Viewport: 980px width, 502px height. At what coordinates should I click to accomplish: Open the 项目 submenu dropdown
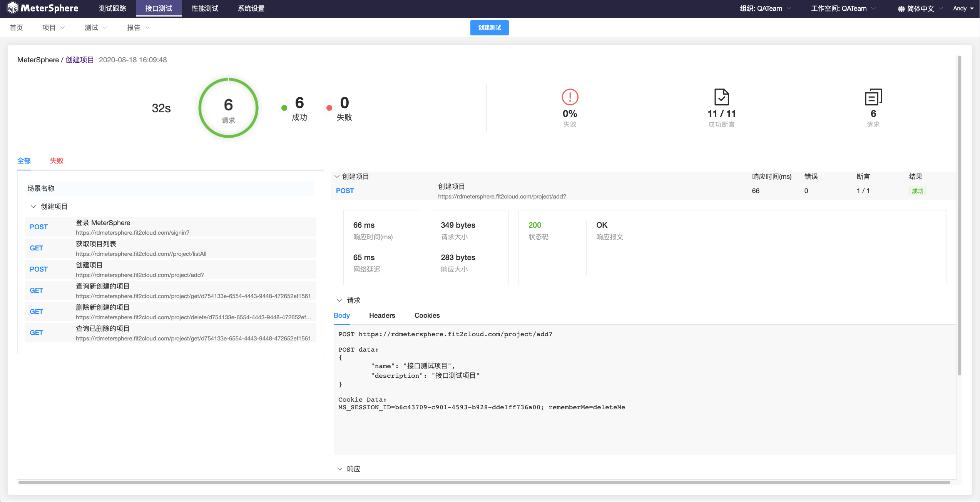(x=53, y=28)
